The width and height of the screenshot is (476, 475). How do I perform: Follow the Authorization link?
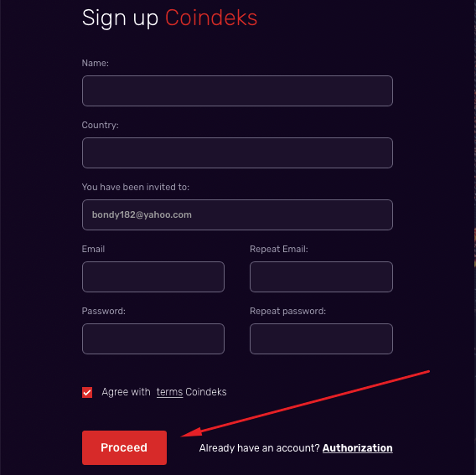357,448
